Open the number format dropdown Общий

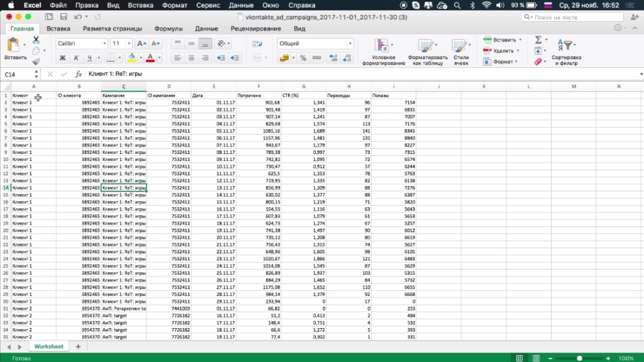pos(316,43)
